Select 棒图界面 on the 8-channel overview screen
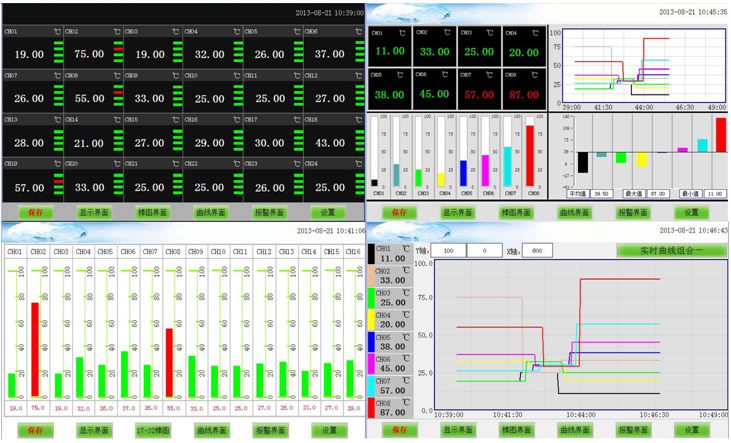 516,213
